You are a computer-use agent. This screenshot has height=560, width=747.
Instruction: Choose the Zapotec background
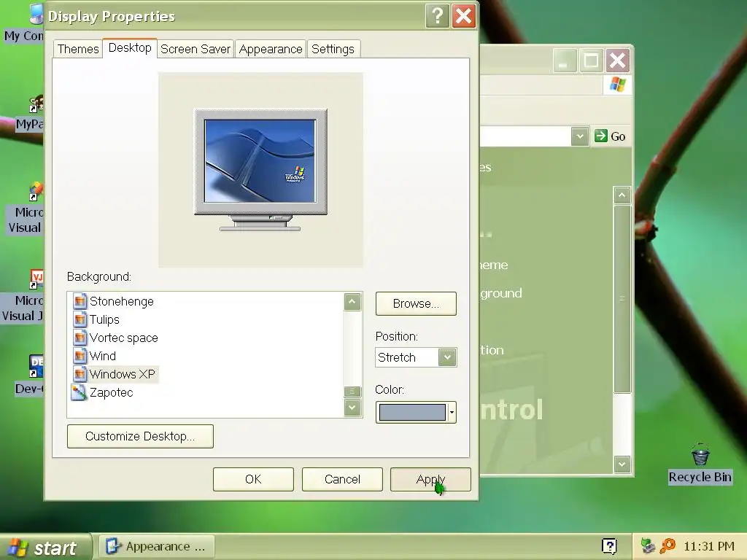click(111, 392)
